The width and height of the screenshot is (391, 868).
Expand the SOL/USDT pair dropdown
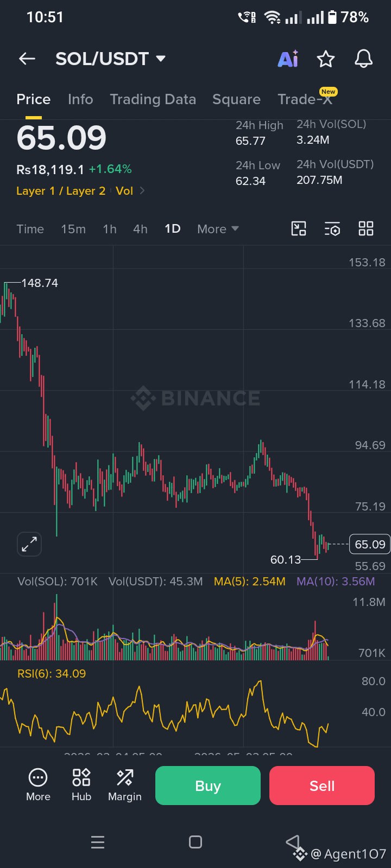tap(161, 59)
